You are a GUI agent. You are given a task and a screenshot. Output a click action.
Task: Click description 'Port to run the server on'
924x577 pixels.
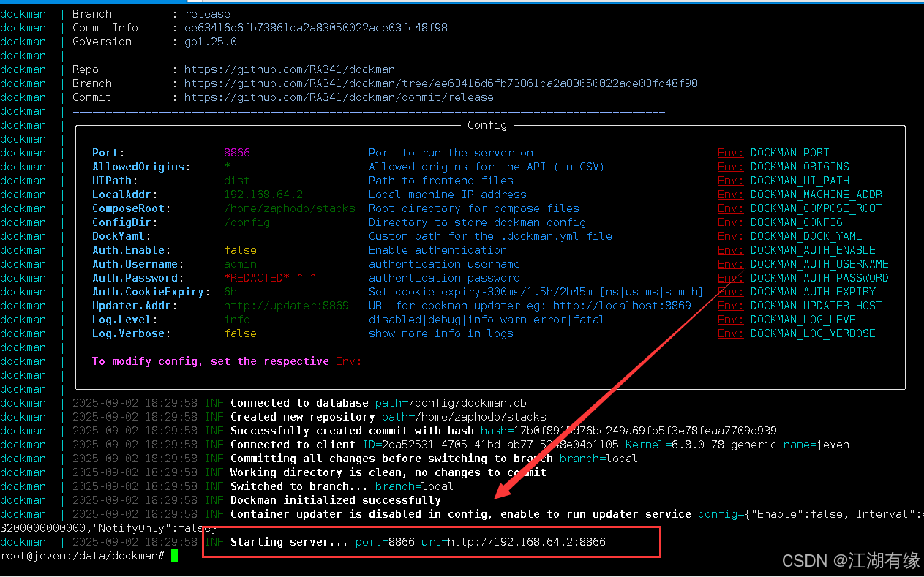[451, 153]
